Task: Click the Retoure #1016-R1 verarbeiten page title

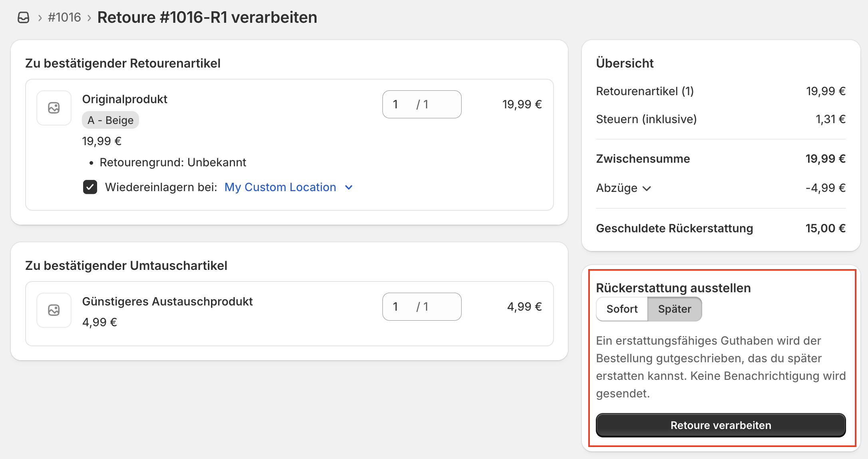Action: coord(207,18)
